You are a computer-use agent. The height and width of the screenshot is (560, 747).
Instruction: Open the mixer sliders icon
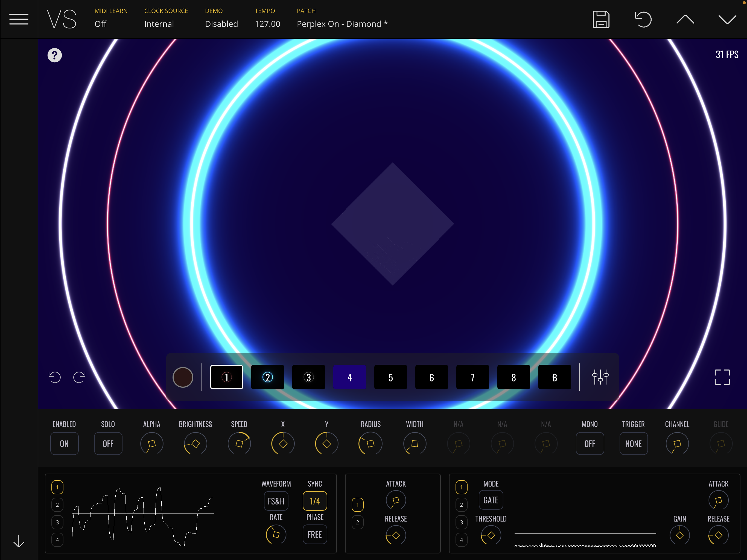coord(600,377)
